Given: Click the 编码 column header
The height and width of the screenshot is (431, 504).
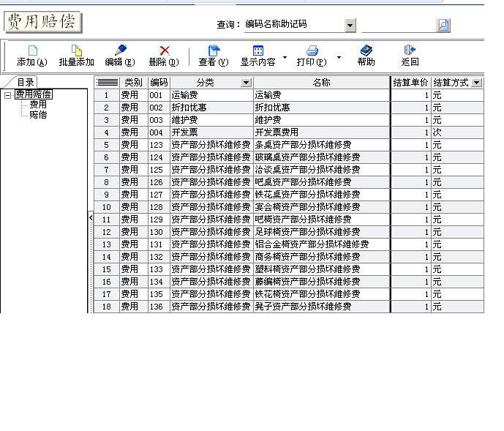Looking at the screenshot, I should point(159,83).
